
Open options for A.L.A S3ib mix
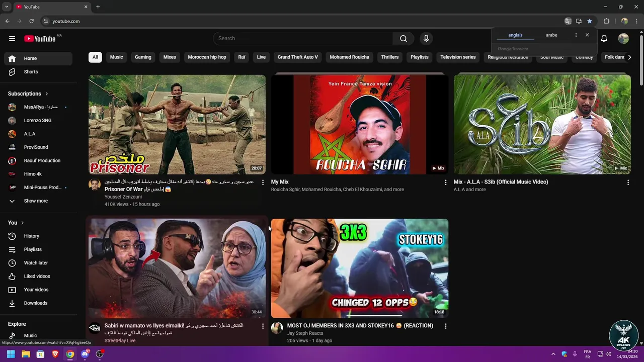[x=628, y=182]
